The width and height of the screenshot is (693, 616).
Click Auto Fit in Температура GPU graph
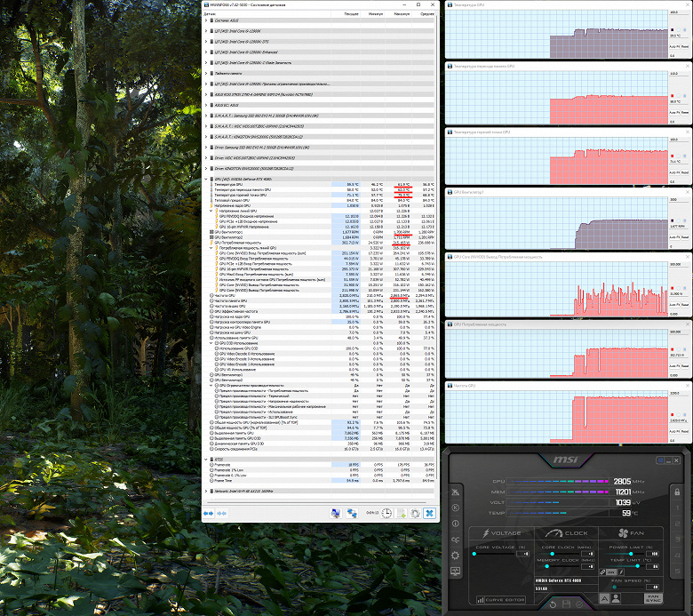tap(674, 46)
